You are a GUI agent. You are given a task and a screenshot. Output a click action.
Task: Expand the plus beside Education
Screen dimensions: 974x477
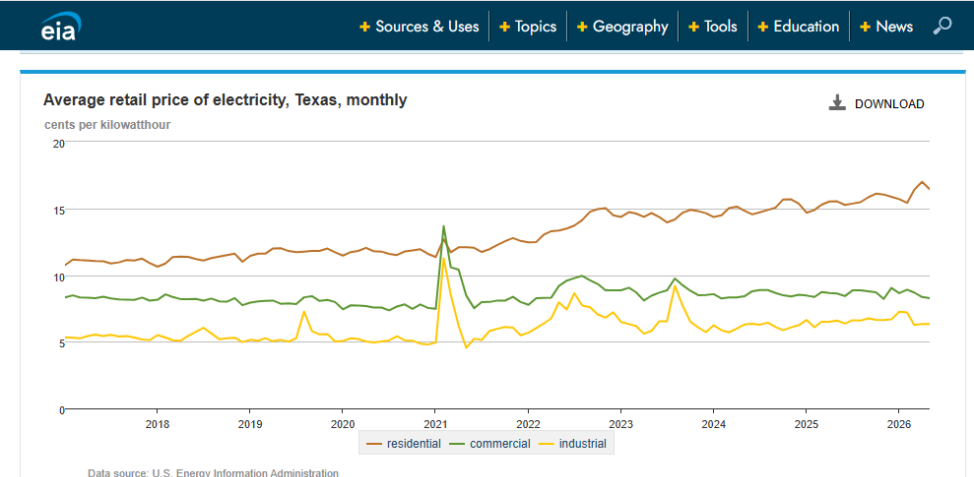click(763, 27)
